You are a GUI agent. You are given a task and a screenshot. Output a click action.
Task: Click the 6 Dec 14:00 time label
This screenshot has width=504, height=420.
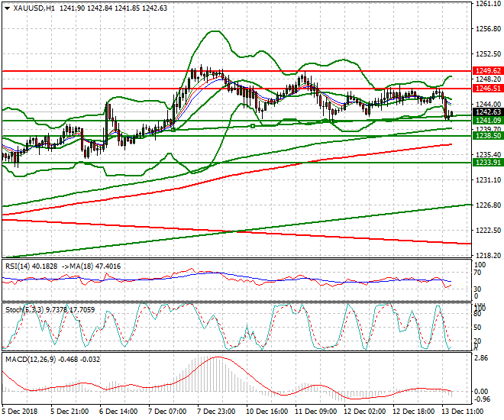118,412
